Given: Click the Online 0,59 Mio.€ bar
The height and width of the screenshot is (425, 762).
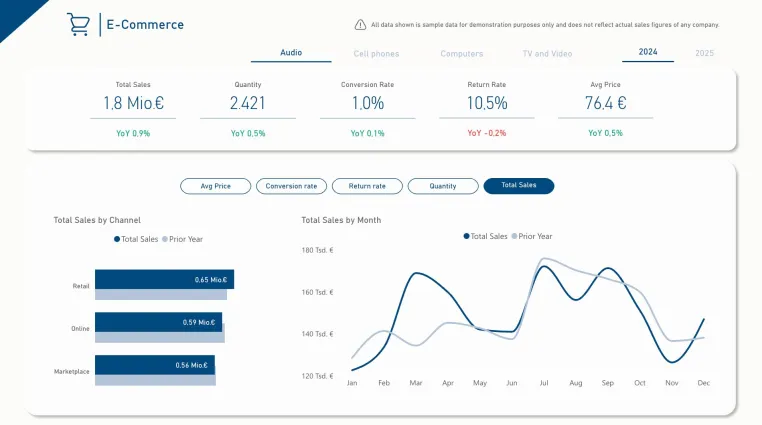Looking at the screenshot, I should [158, 322].
